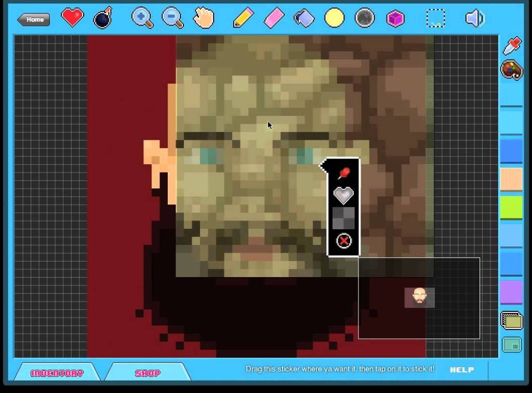This screenshot has height=393, width=532.
Task: Tap the face sticker thumbnail on canvas
Action: (x=419, y=297)
